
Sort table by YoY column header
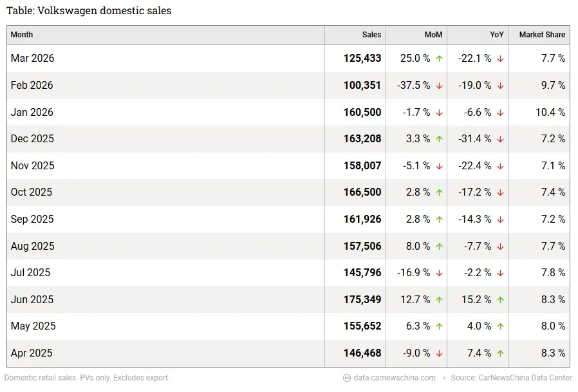click(x=497, y=35)
